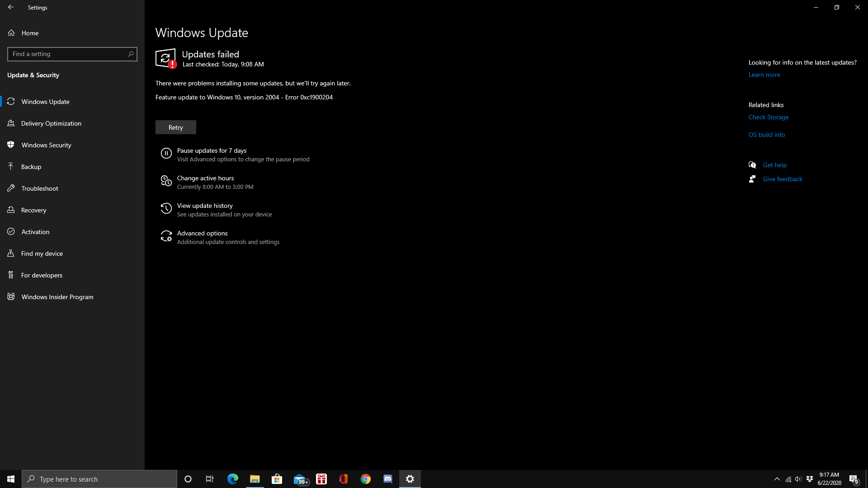Open Check Storage link

pos(768,117)
